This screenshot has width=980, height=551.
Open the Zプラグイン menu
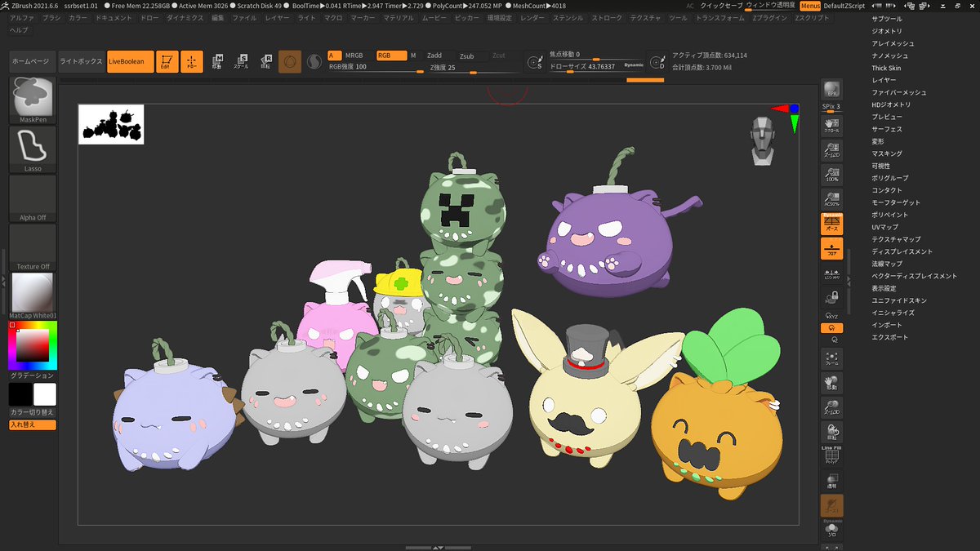pyautogui.click(x=769, y=17)
